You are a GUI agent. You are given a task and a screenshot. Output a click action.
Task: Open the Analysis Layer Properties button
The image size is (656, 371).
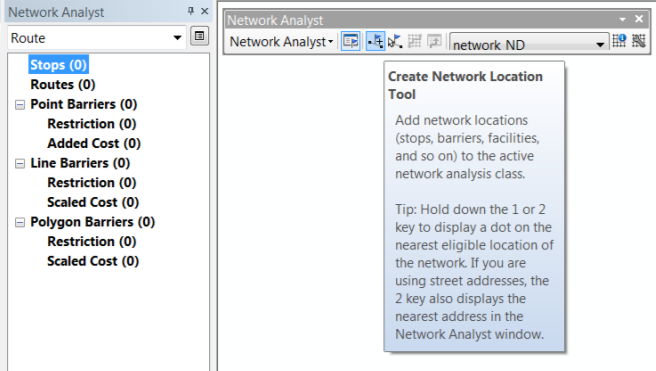tap(200, 36)
